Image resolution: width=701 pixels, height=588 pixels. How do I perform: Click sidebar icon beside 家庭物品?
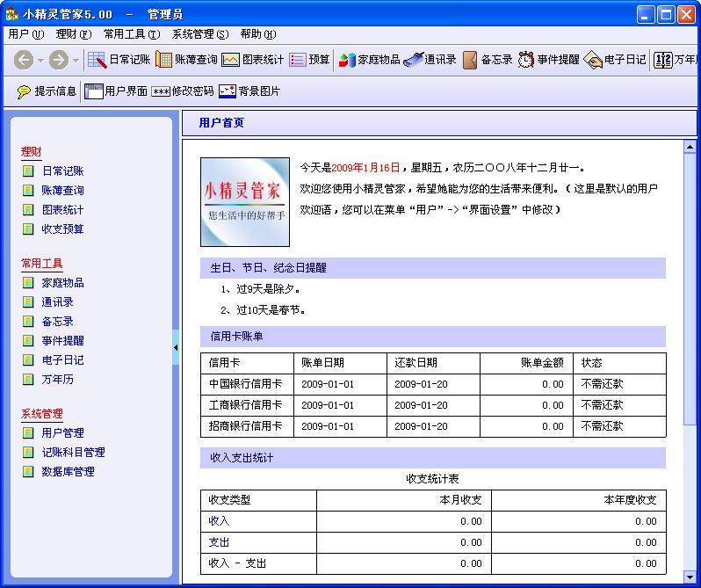[x=28, y=283]
